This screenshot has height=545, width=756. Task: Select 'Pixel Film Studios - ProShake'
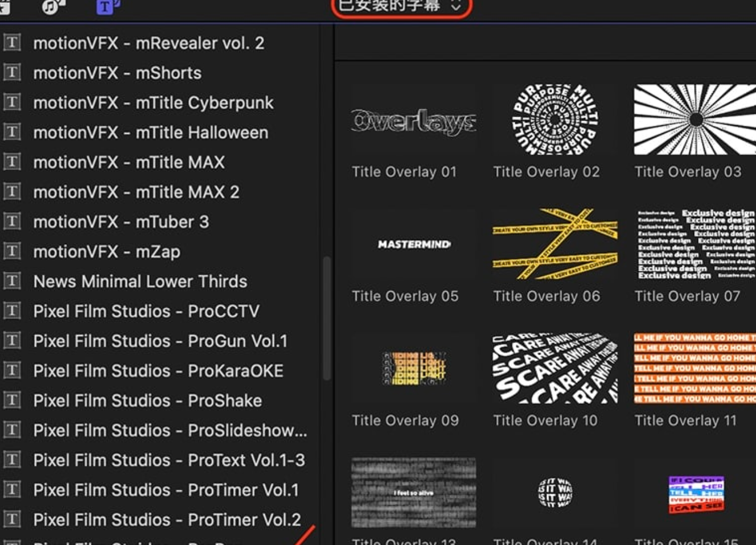[147, 400]
